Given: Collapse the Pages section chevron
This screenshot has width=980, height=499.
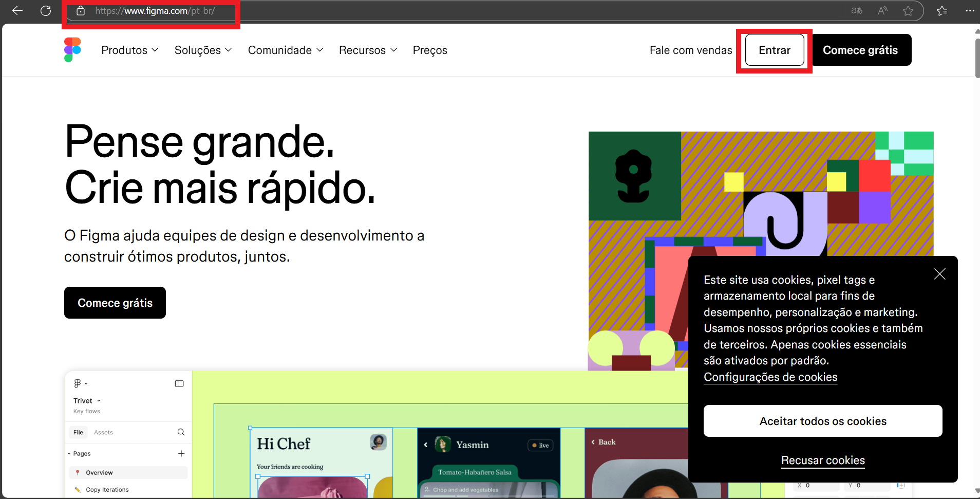Looking at the screenshot, I should tap(69, 454).
